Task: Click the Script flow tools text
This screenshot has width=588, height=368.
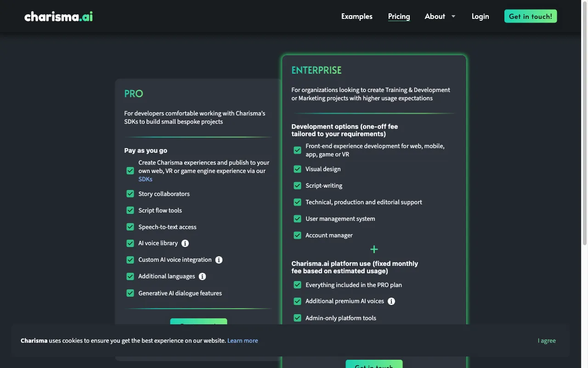Action: coord(160,210)
